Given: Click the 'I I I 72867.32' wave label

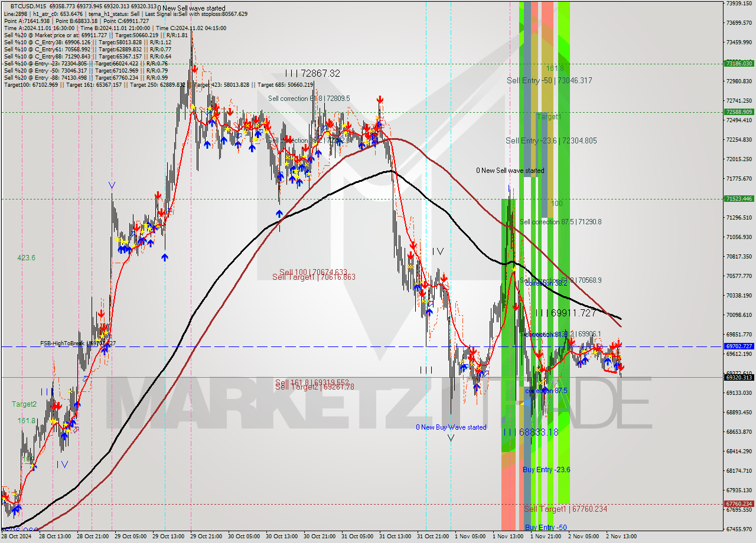Looking at the screenshot, I should [312, 73].
